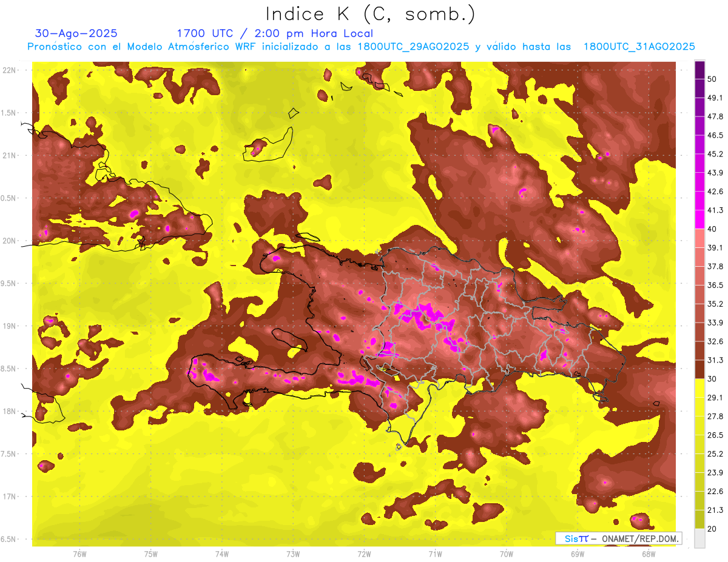
Task: Click the longitude label "72W"
Action: tap(364, 554)
